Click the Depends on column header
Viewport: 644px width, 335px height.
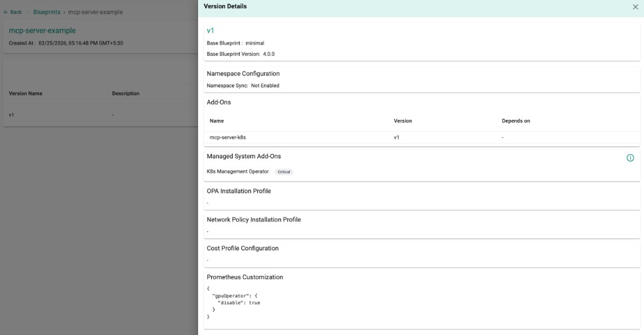pos(516,121)
